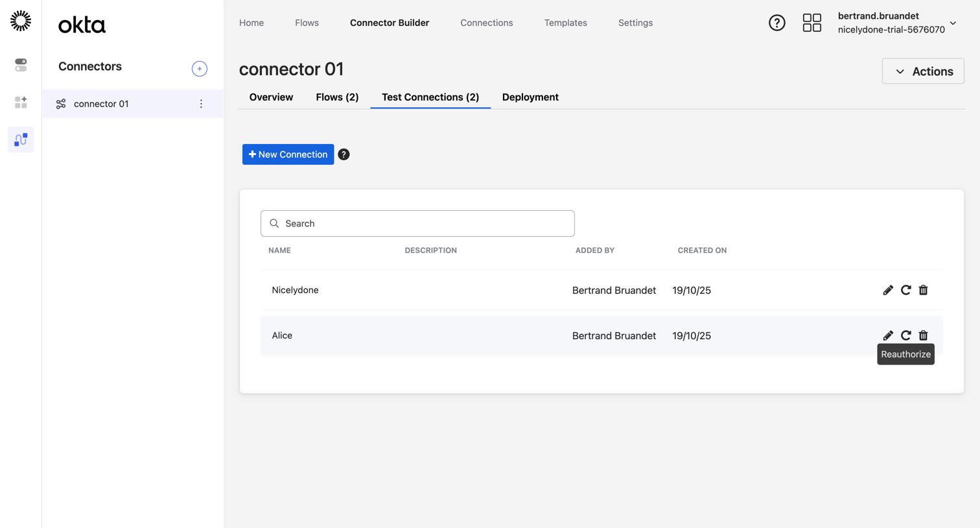980x528 pixels.
Task: Click Bertrand Bruandet in Nicelydone row
Action: pos(614,290)
